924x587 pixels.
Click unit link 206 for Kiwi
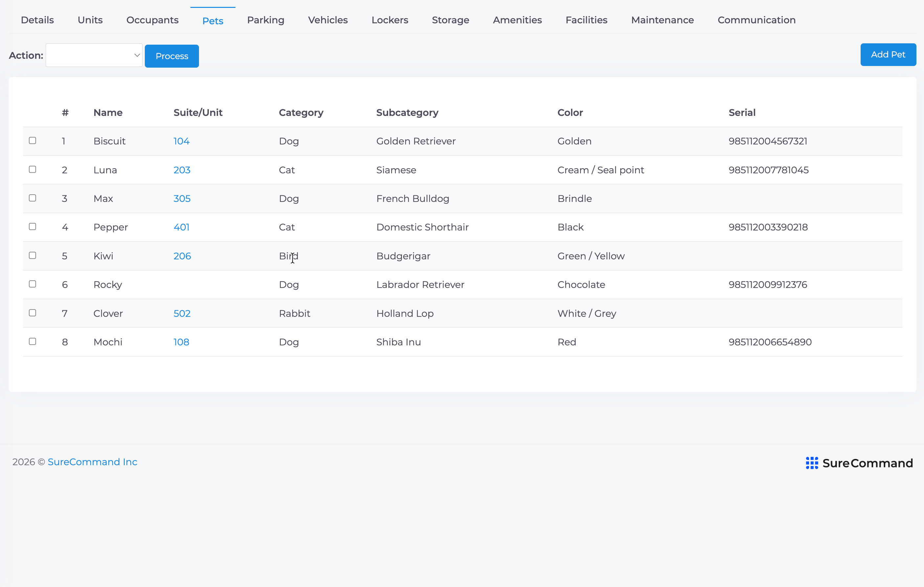tap(182, 256)
